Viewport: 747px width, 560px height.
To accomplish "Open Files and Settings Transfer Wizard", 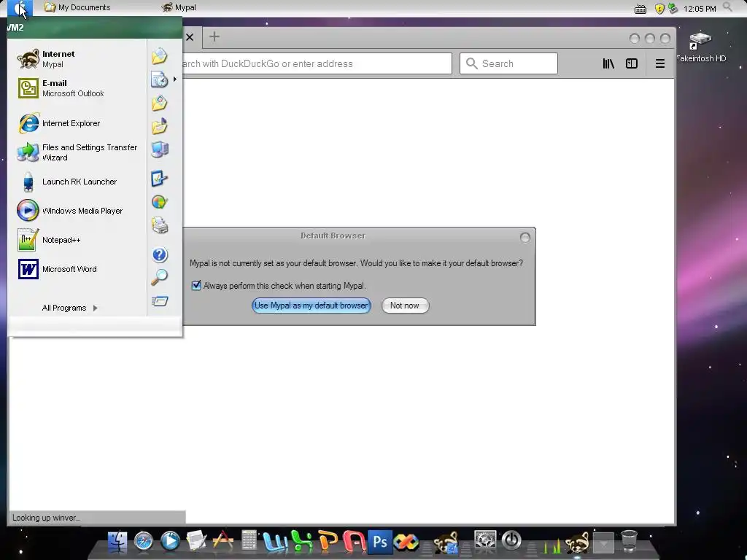I will (x=76, y=152).
